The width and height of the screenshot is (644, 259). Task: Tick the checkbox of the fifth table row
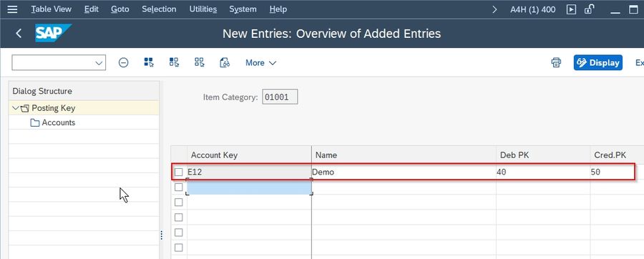pyautogui.click(x=179, y=233)
